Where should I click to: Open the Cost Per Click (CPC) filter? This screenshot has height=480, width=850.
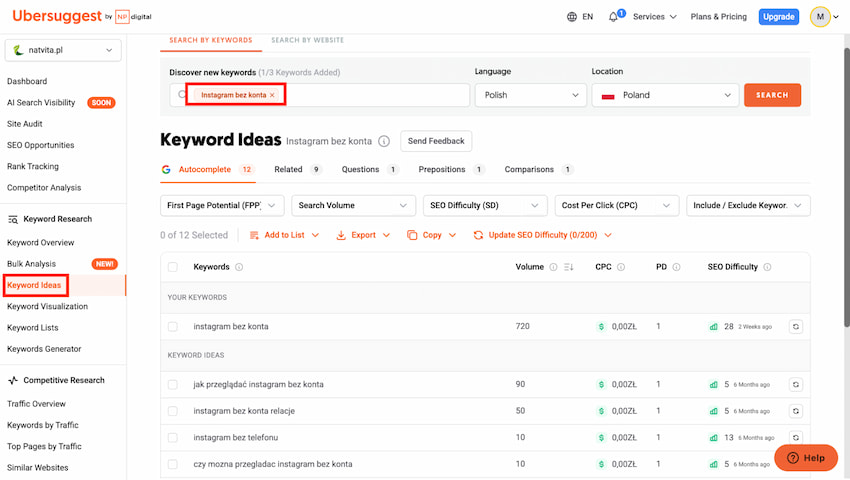tap(616, 206)
